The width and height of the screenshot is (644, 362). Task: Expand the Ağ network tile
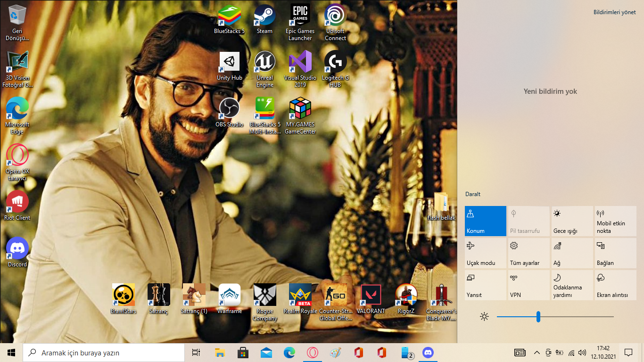pos(572,253)
